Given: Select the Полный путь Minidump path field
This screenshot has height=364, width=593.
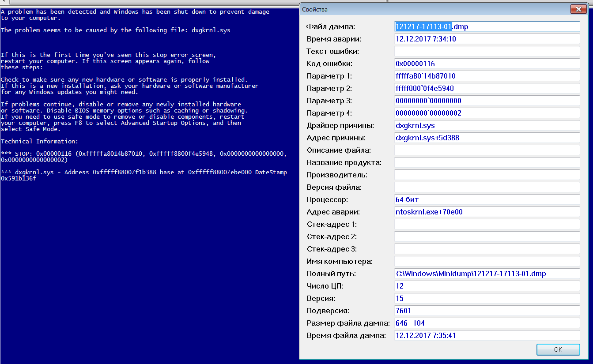Looking at the screenshot, I should [487, 274].
